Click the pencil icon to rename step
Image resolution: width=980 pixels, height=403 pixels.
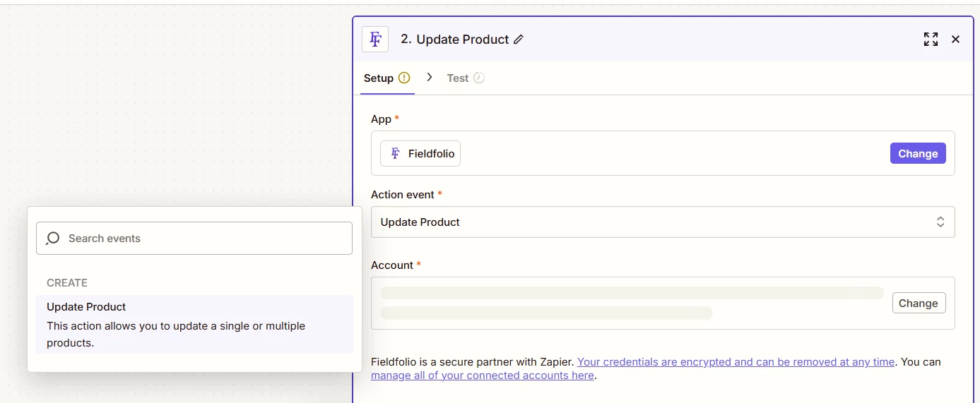pos(519,40)
